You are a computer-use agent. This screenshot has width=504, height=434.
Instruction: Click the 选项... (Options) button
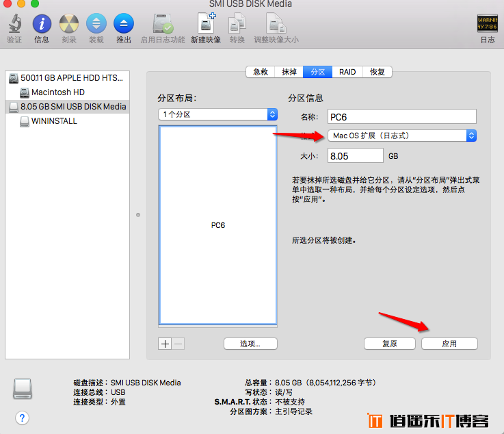point(250,344)
